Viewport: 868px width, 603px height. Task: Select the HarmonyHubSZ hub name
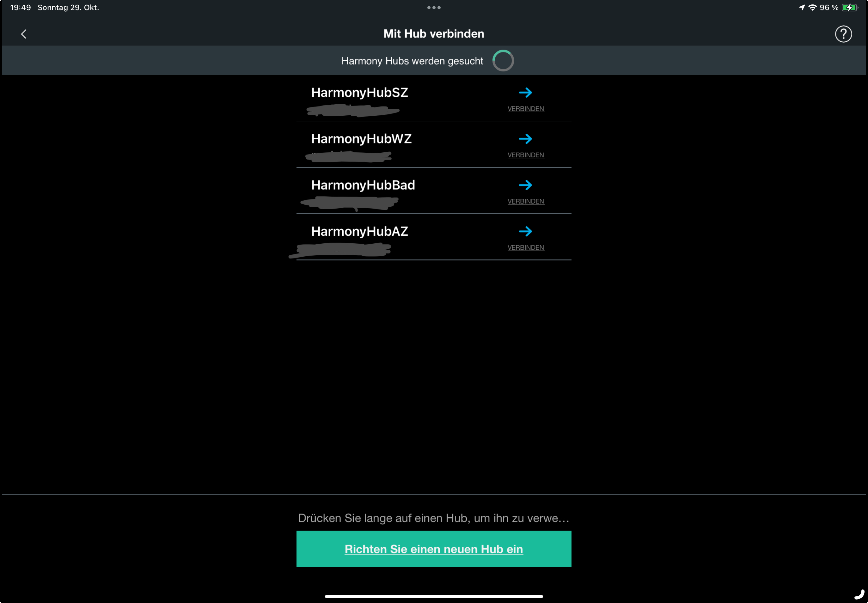point(359,93)
